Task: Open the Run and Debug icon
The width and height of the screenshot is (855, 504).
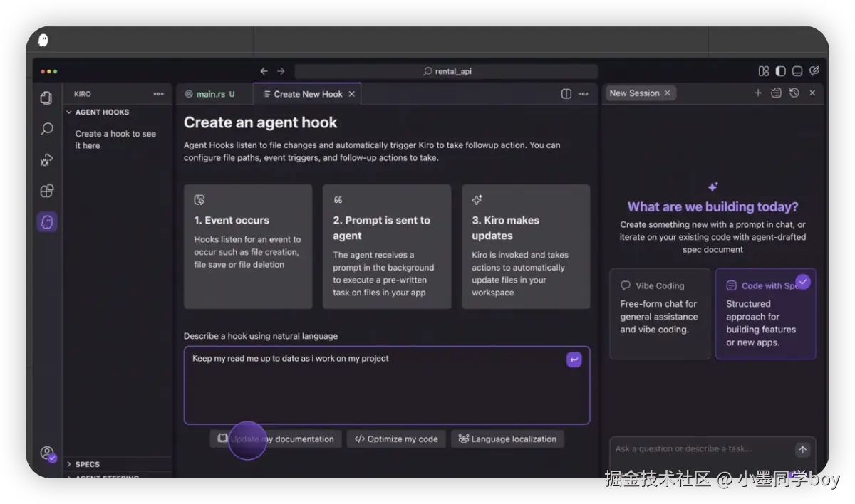Action: pos(47,160)
